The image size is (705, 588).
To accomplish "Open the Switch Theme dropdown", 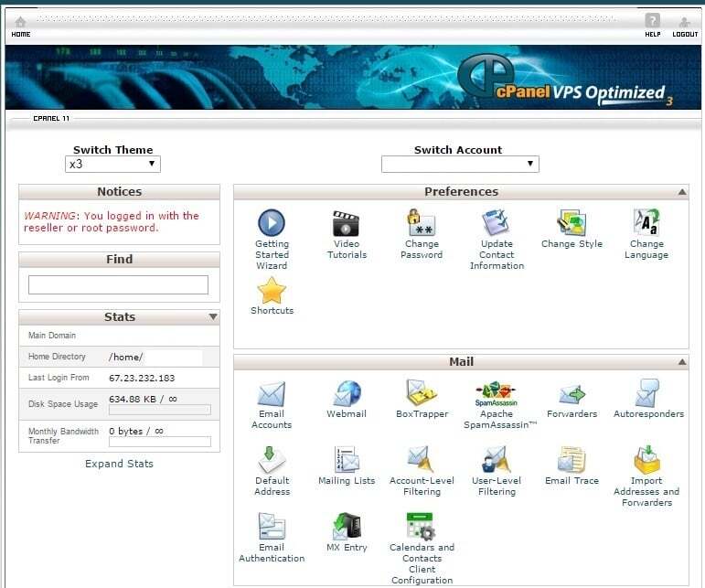I will [x=112, y=164].
